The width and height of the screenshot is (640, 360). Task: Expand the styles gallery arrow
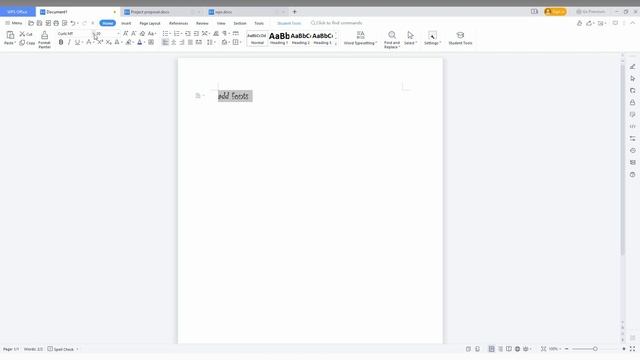point(336,43)
